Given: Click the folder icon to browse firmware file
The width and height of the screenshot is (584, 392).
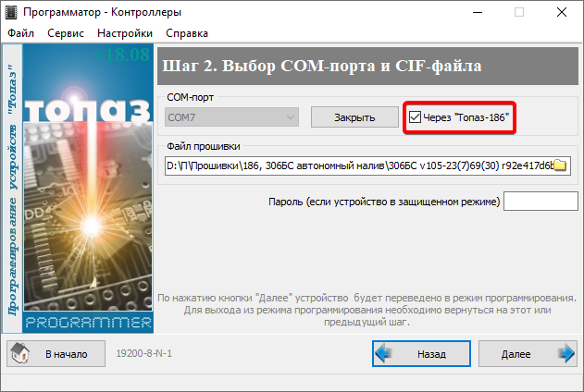Looking at the screenshot, I should coord(560,165).
